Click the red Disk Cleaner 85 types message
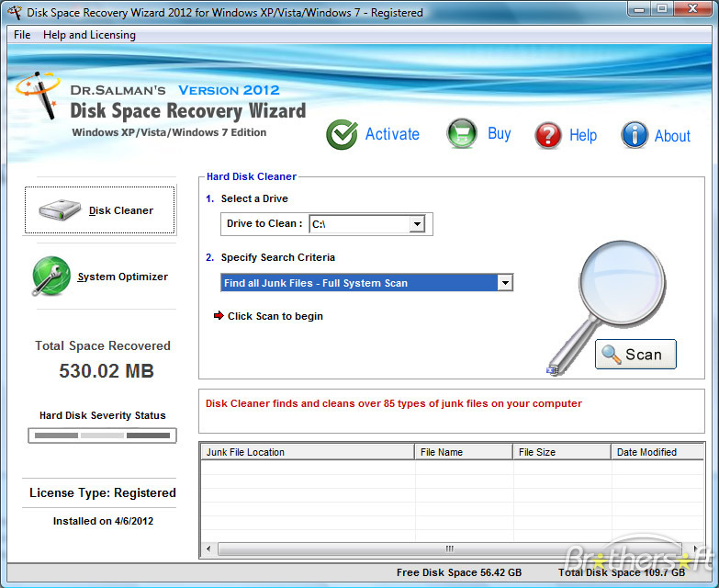This screenshot has height=588, width=719. (393, 403)
